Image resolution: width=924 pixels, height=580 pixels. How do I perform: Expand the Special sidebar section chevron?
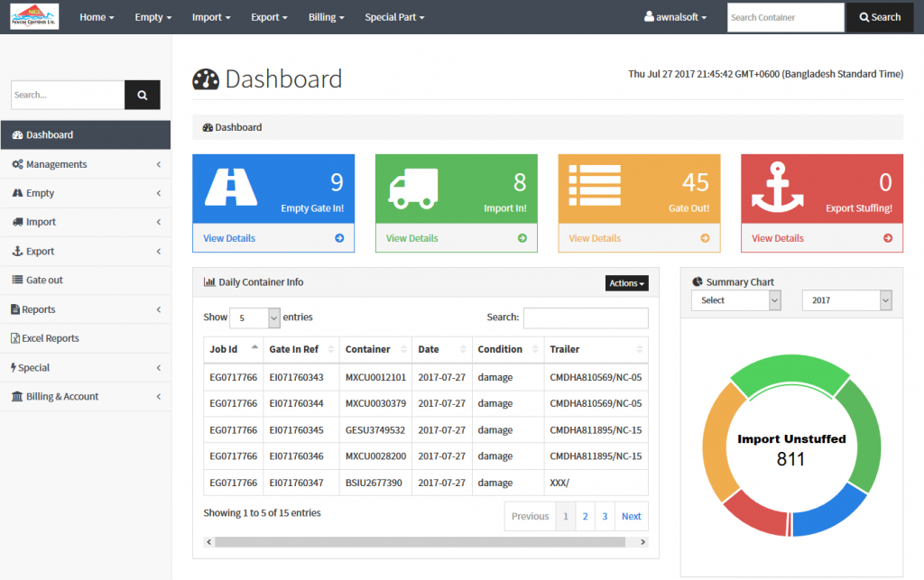[159, 368]
